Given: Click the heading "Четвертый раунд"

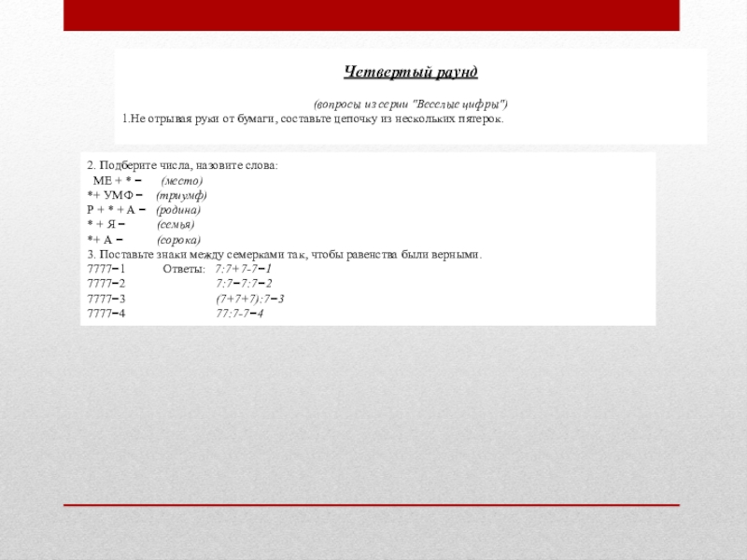Looking at the screenshot, I should click(411, 73).
